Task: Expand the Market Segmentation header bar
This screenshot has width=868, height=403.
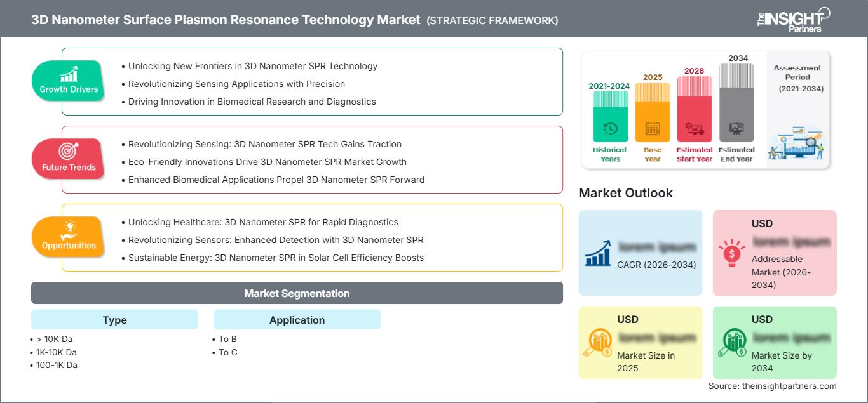Action: (297, 293)
